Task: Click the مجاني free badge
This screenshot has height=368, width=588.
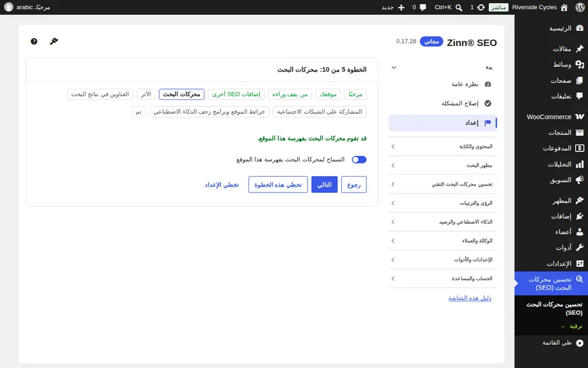Action: [432, 41]
